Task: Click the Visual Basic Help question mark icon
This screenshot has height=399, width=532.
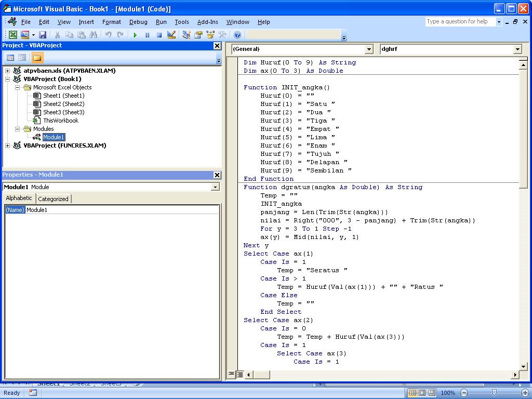Action: tap(237, 35)
